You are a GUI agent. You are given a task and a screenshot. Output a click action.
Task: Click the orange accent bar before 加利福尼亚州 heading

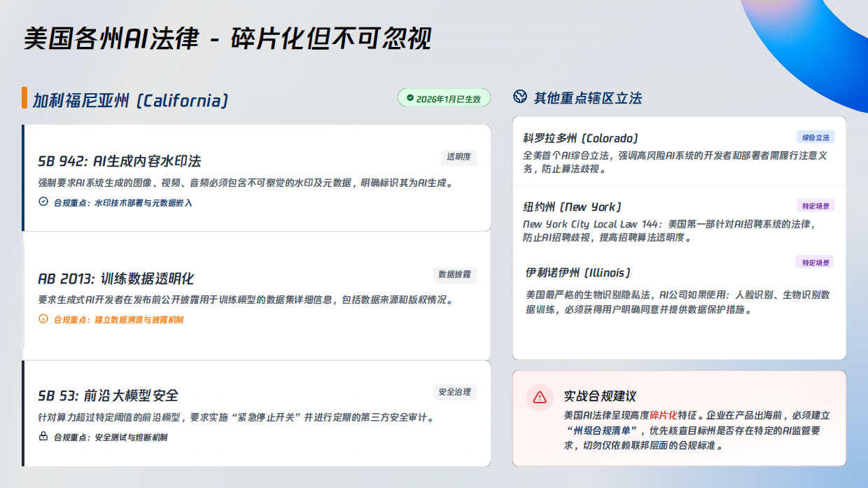pyautogui.click(x=24, y=99)
